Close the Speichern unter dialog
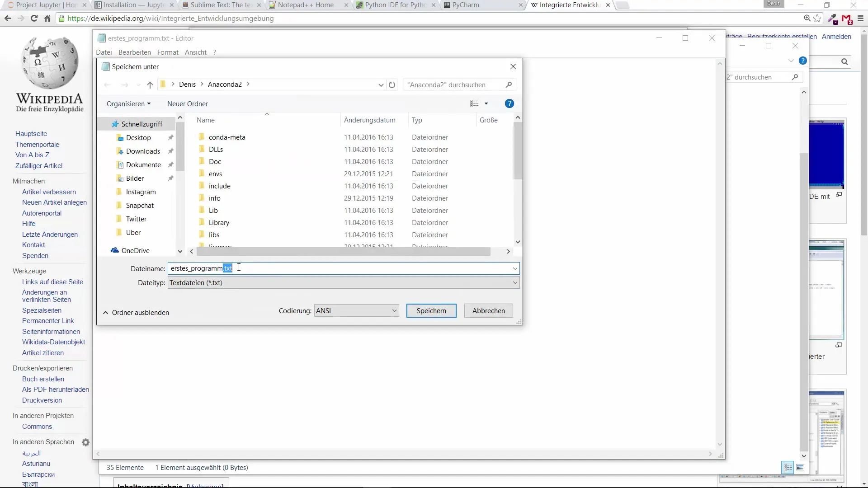This screenshot has width=868, height=488. click(513, 67)
